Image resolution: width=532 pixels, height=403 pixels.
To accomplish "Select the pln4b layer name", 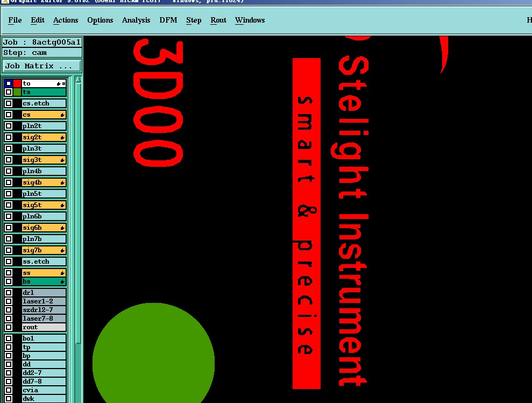I will [44, 171].
